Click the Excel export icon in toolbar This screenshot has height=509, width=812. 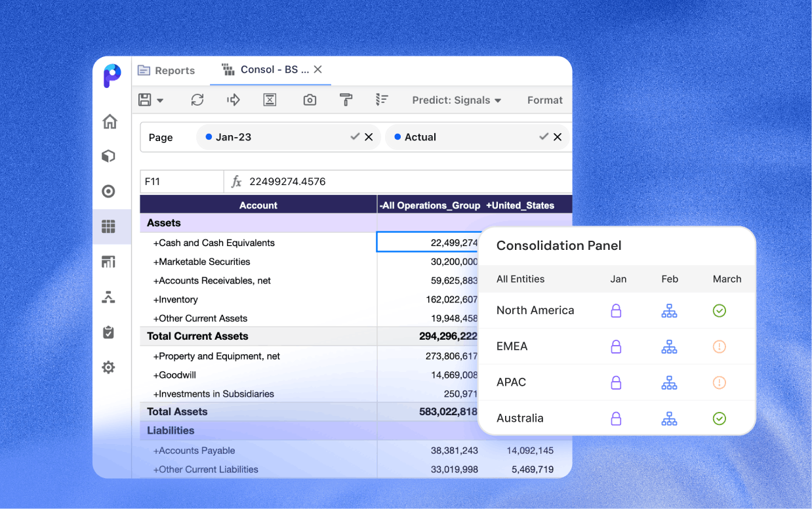270,100
